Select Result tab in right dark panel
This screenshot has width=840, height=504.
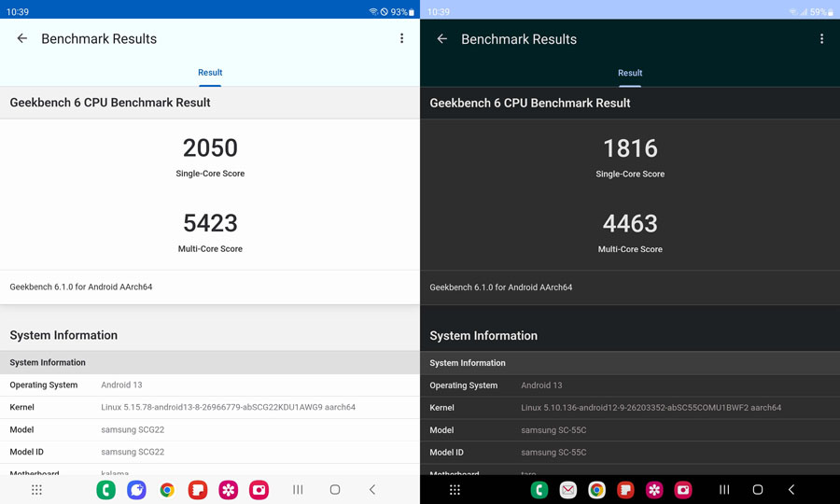(630, 74)
